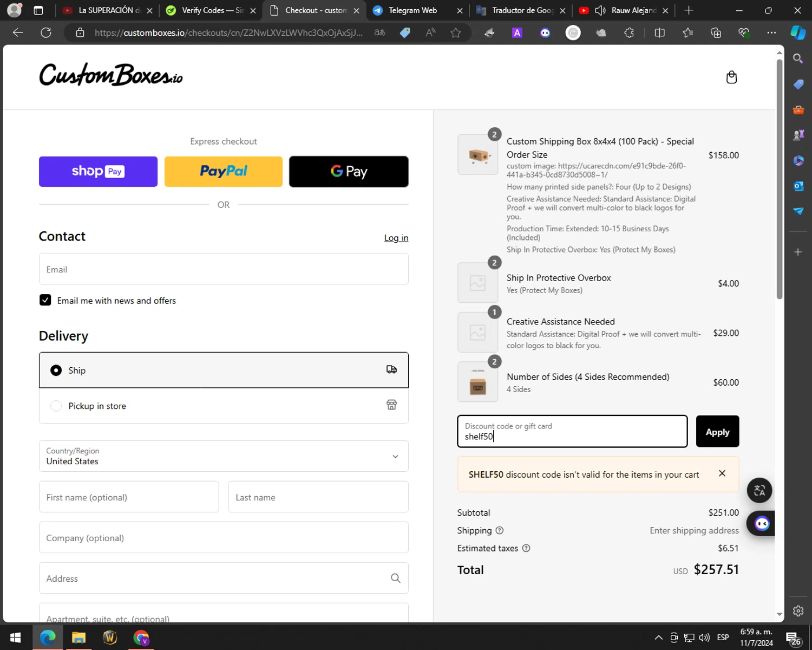
Task: Open the Outlook sidebar icon
Action: point(798,186)
